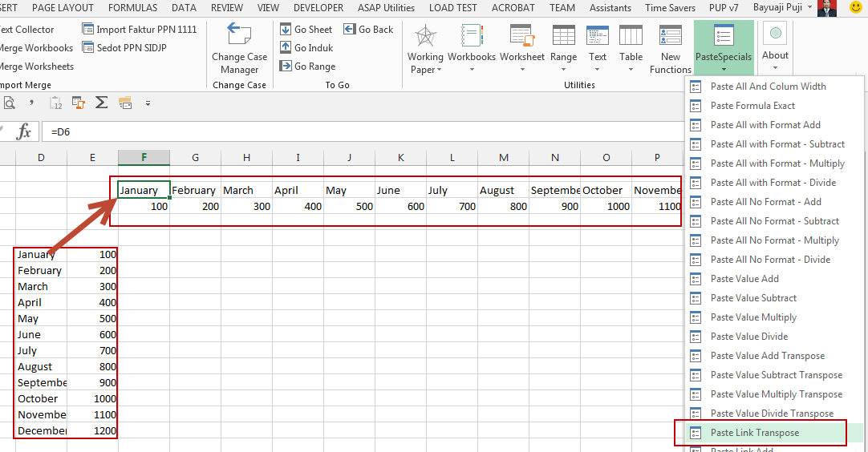The image size is (868, 452).
Task: Open the FORMULAS ribbon tab
Action: (132, 8)
